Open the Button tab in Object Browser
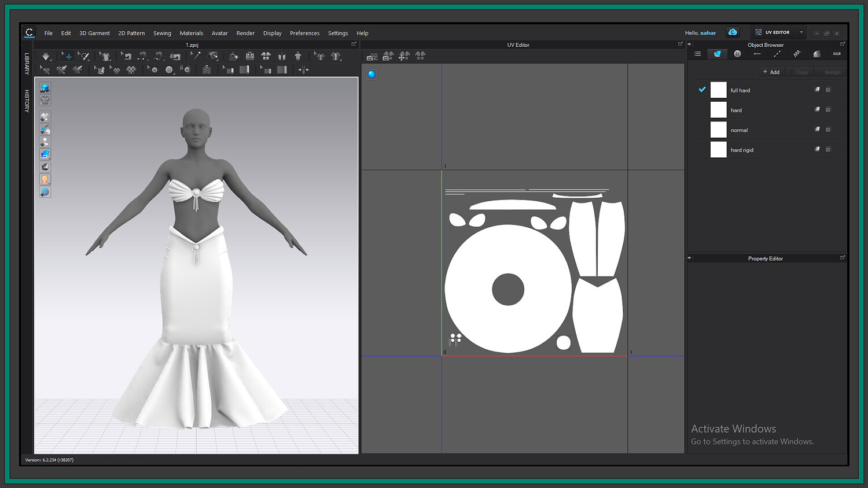This screenshot has width=868, height=488. pyautogui.click(x=737, y=54)
